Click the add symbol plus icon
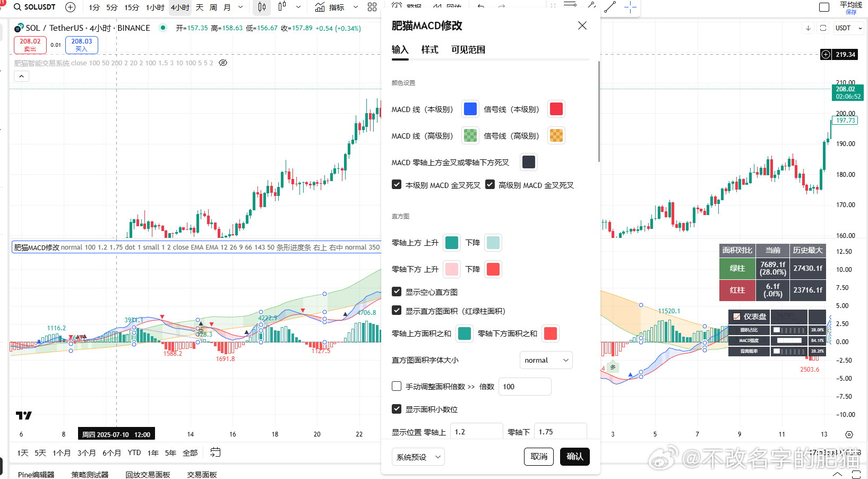This screenshot has width=868, height=479. point(70,7)
